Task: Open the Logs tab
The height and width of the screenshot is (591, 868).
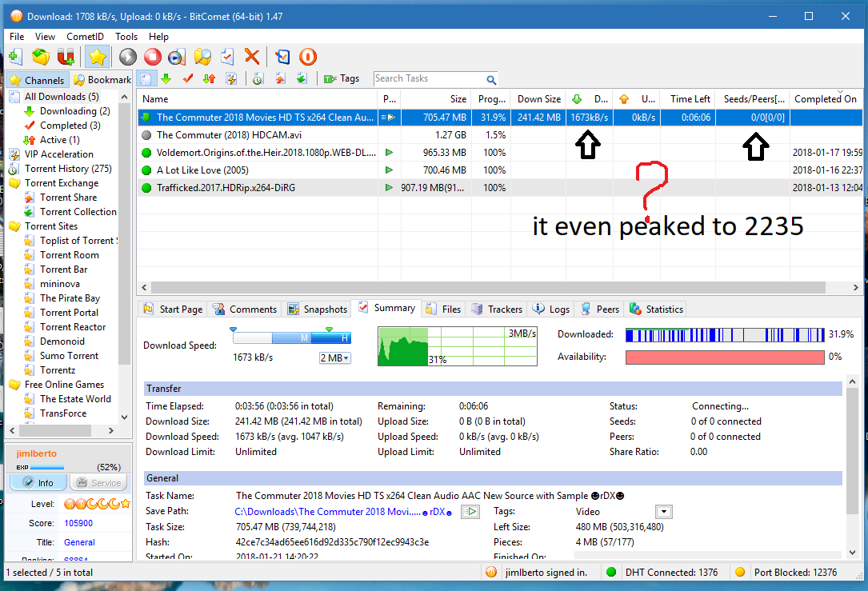Action: pos(551,309)
